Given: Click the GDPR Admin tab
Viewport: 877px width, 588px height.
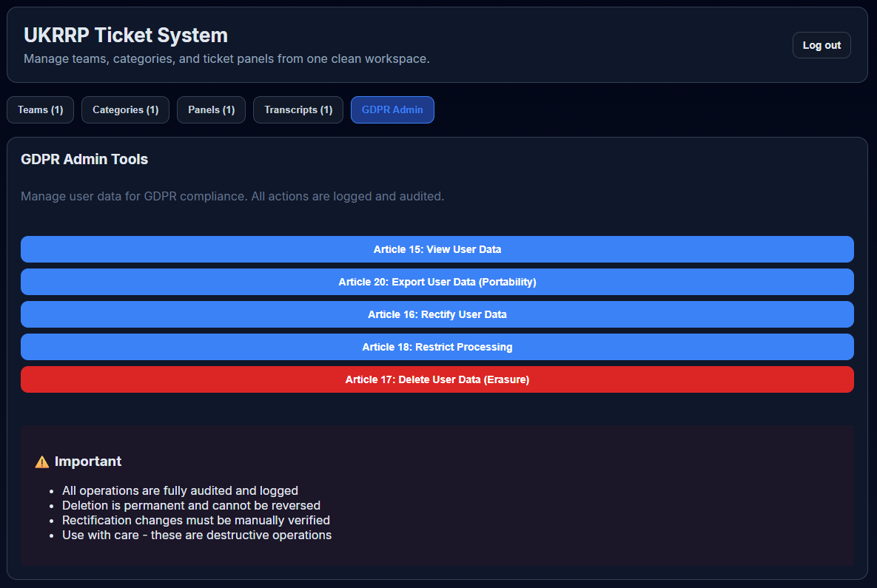Looking at the screenshot, I should click(392, 110).
